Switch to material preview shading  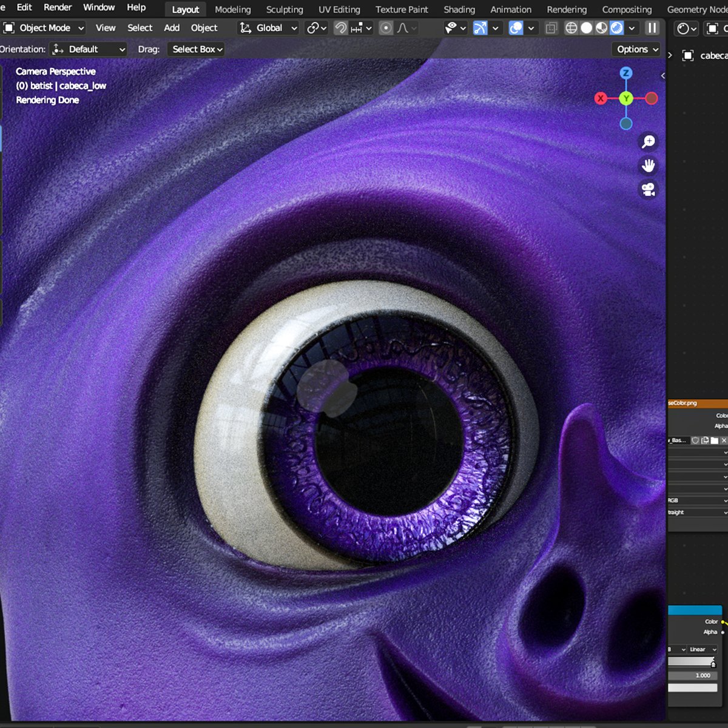(x=602, y=28)
